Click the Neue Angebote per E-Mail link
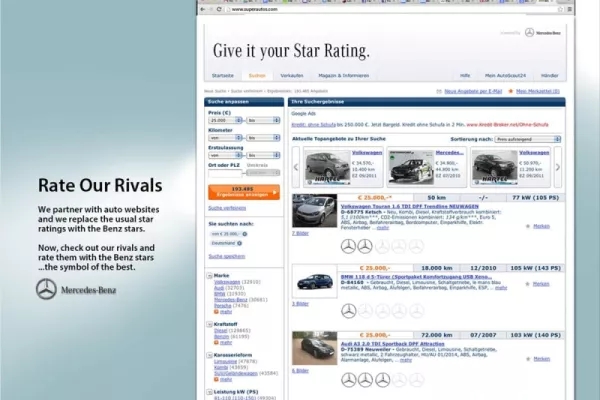 (x=473, y=91)
